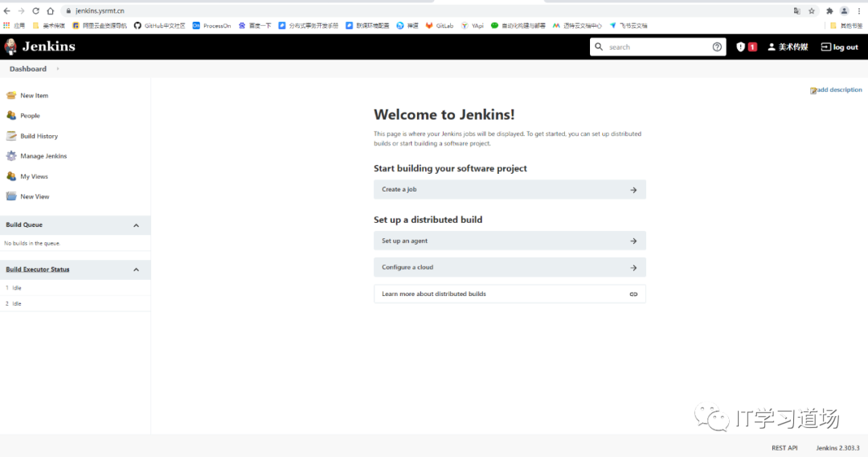Click the Dashboard breadcrumb
The image size is (868, 457).
point(27,68)
